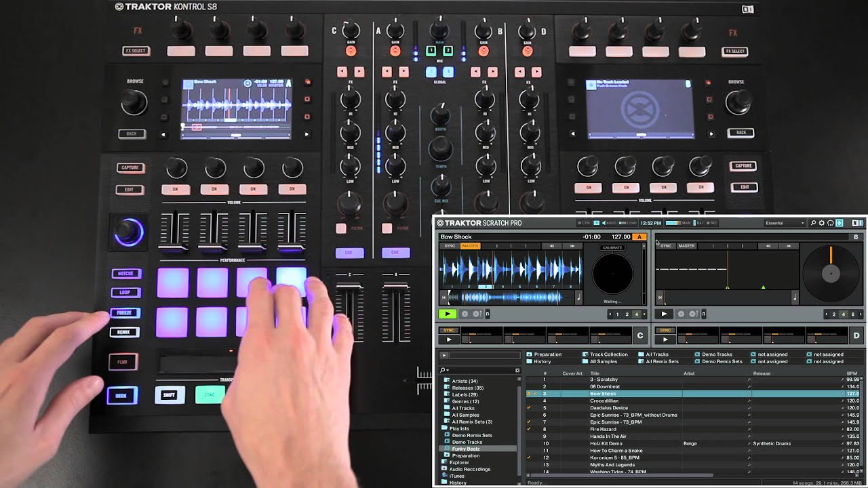Click the Deck A cue button beside play
The height and width of the screenshot is (488, 868).
coord(465,314)
